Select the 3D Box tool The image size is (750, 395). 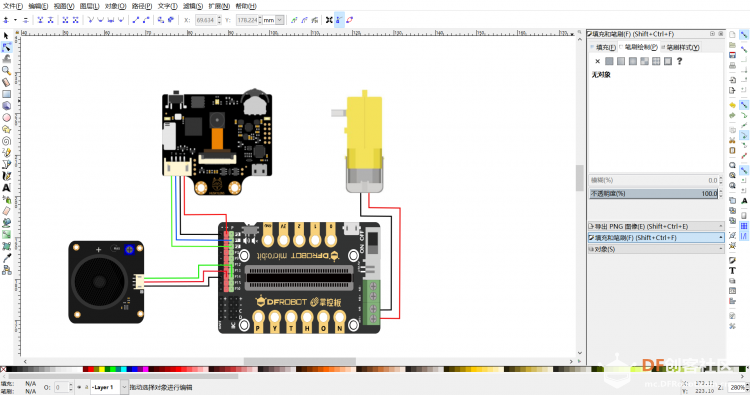coord(6,105)
